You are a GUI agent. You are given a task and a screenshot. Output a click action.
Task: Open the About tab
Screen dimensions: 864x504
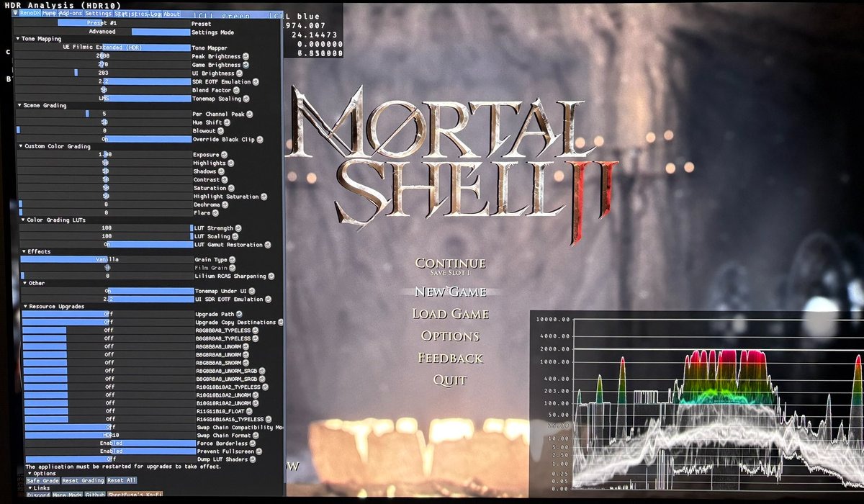(171, 14)
